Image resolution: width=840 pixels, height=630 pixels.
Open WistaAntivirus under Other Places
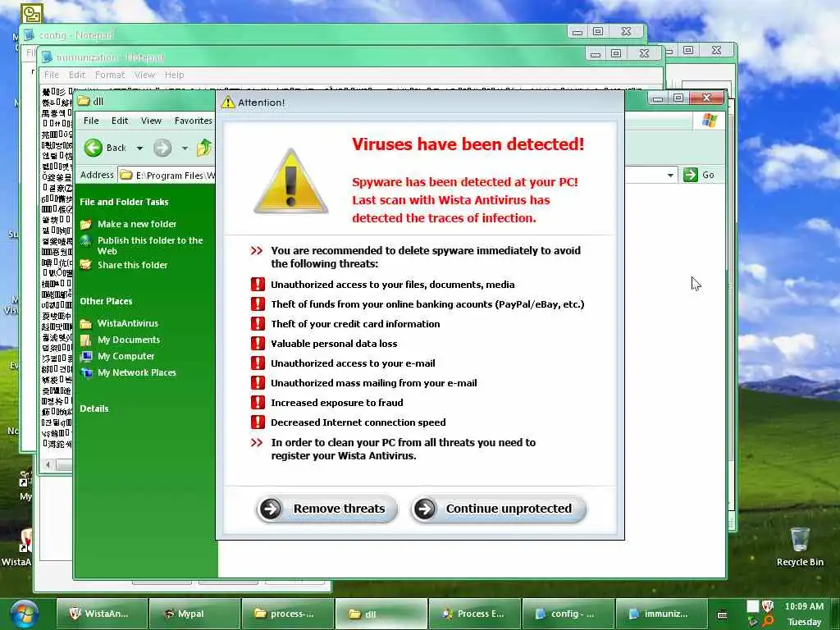tap(127, 323)
